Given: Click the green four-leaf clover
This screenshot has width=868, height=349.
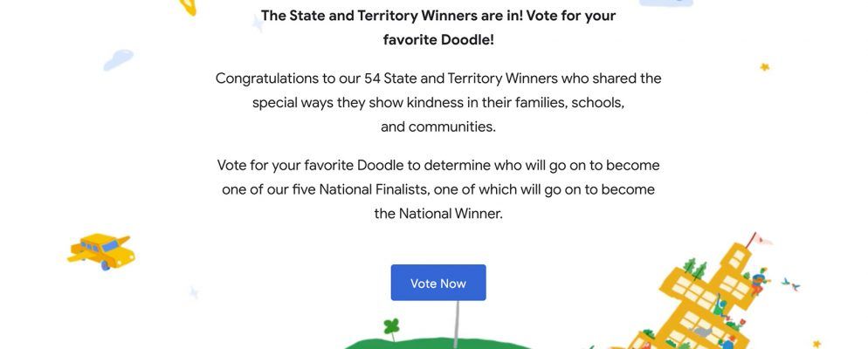Looking at the screenshot, I should click(392, 328).
